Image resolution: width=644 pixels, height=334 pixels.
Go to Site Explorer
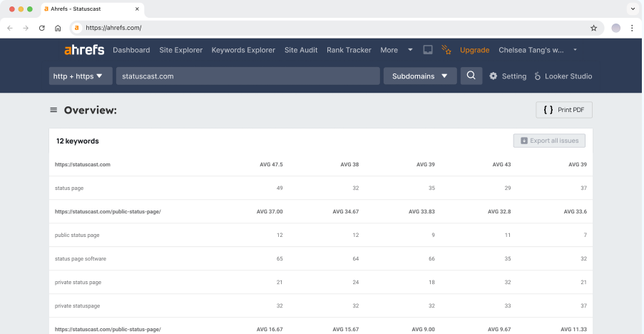pyautogui.click(x=180, y=50)
